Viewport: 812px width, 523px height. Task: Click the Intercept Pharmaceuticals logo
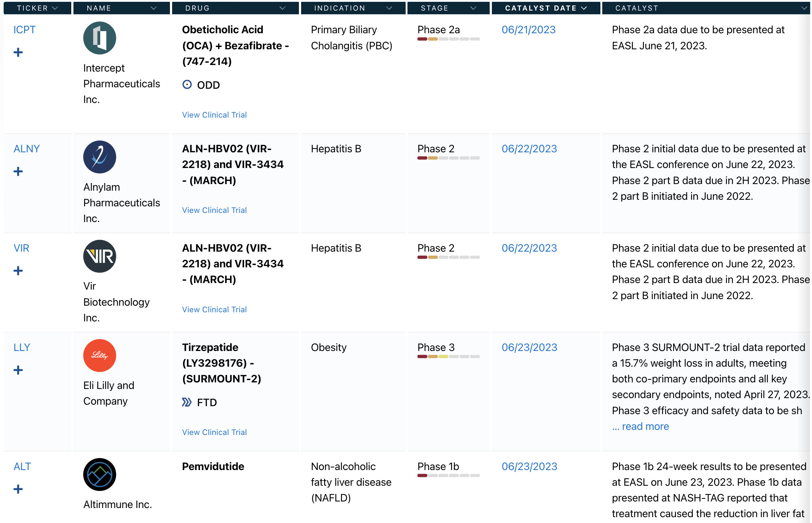tap(99, 38)
